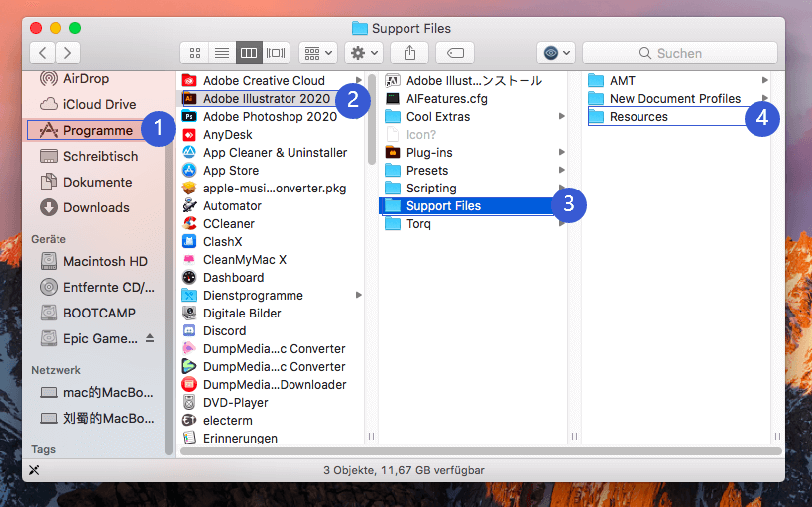Open the gear action menu
Viewport: 812px width, 507px height.
point(364,53)
